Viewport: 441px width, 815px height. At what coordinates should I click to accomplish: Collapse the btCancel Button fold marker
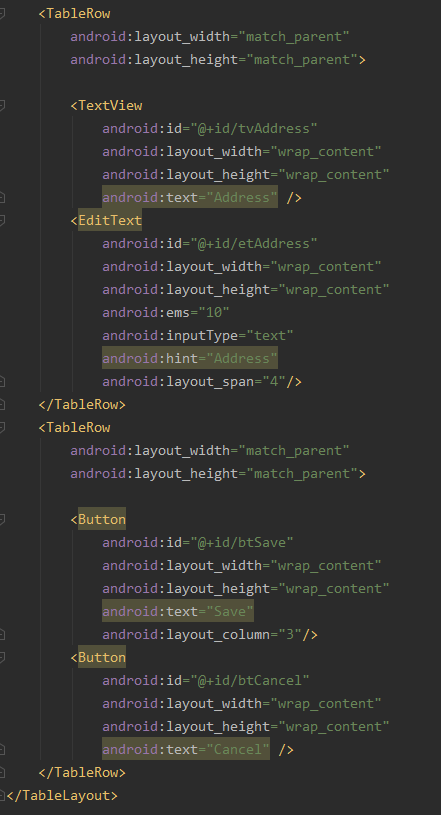click(2, 658)
